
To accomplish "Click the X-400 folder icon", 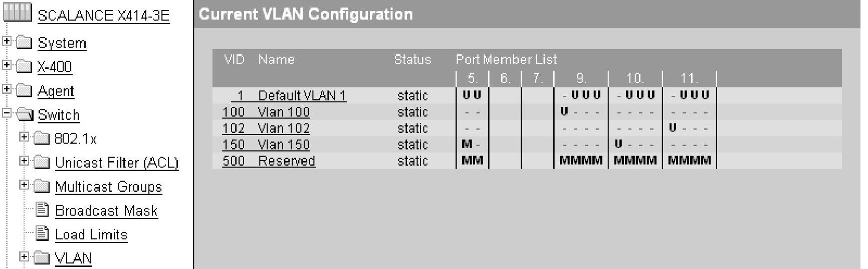I will (x=25, y=66).
